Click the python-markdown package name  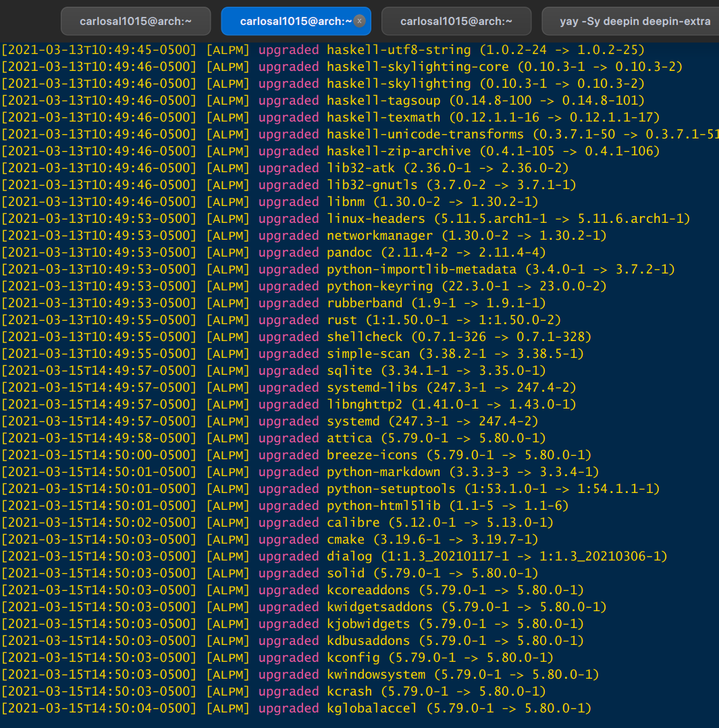click(x=383, y=472)
